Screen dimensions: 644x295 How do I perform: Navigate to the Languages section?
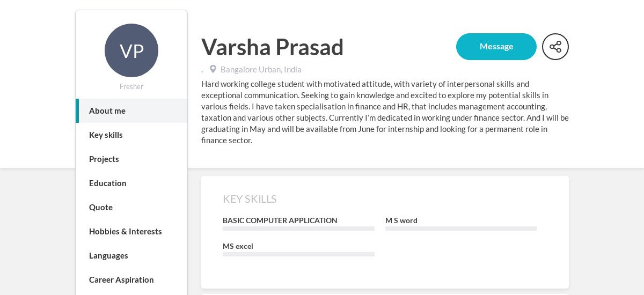coord(131,255)
